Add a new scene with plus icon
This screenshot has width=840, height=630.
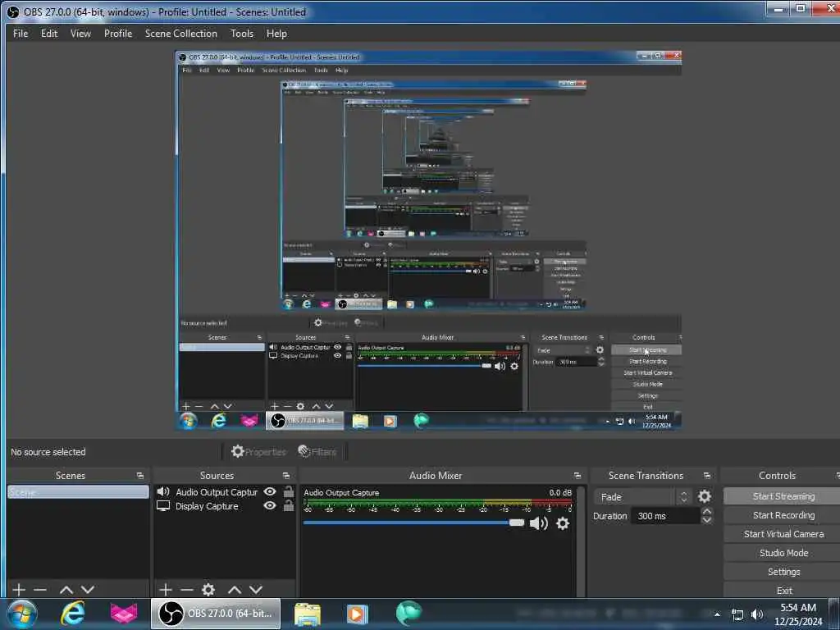pos(19,589)
